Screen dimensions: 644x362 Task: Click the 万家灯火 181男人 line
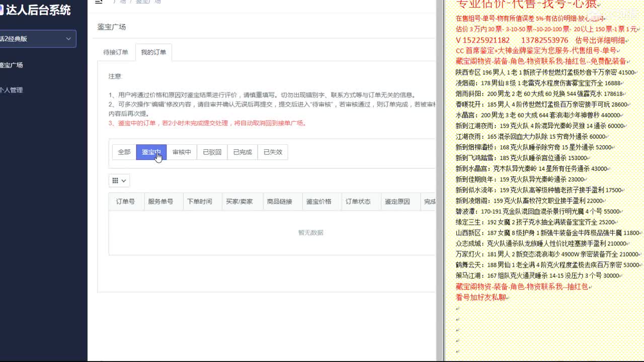coord(547,254)
